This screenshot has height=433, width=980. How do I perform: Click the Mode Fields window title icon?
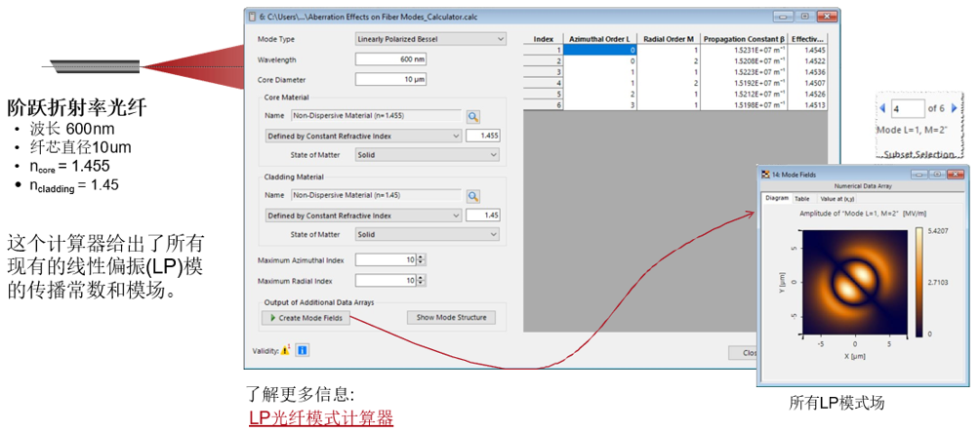765,175
